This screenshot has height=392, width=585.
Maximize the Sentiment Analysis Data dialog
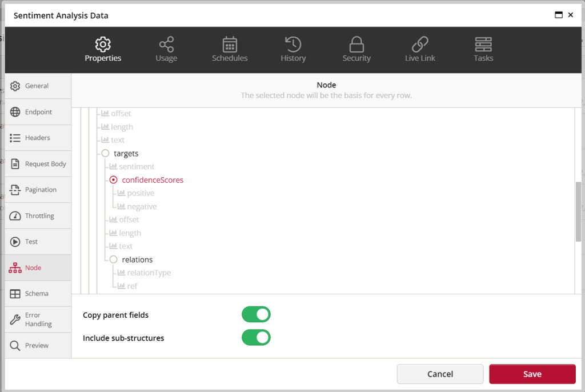559,15
